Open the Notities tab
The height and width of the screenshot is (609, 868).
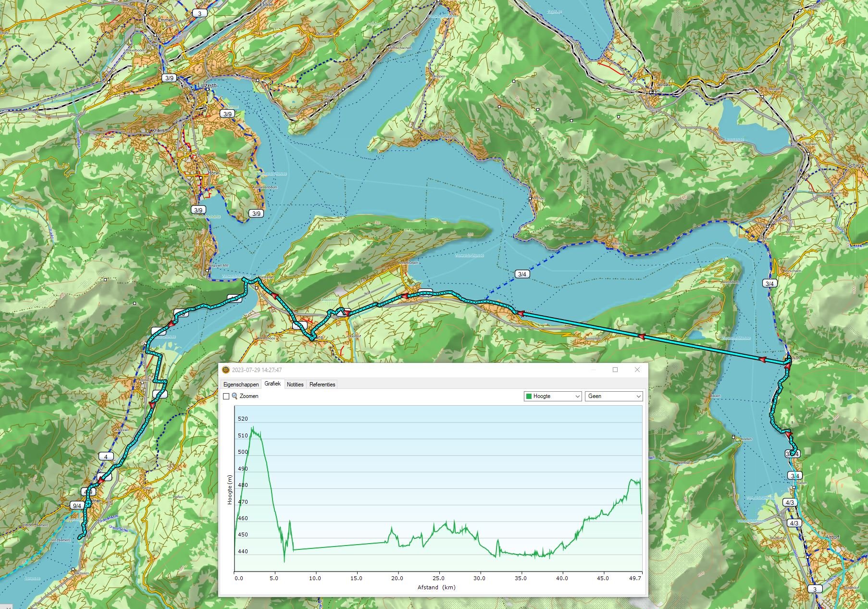click(295, 385)
